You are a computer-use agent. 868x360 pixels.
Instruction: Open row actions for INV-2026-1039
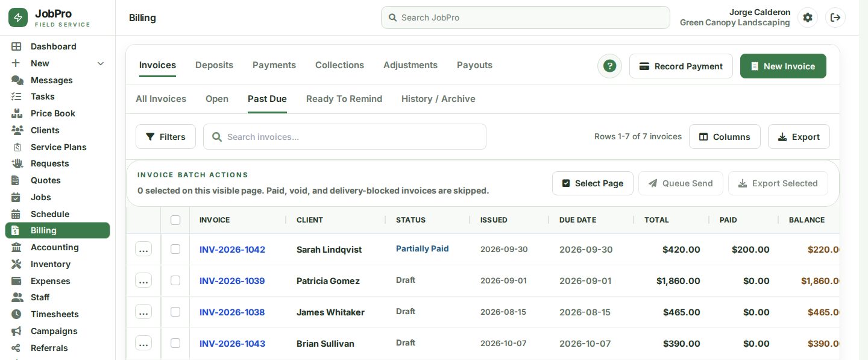coord(143,280)
